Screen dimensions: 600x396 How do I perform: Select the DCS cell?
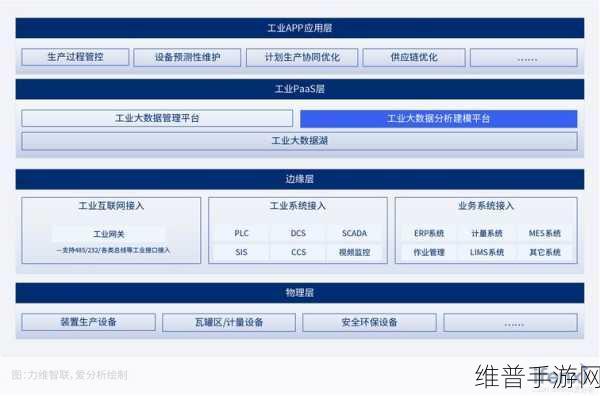298,233
